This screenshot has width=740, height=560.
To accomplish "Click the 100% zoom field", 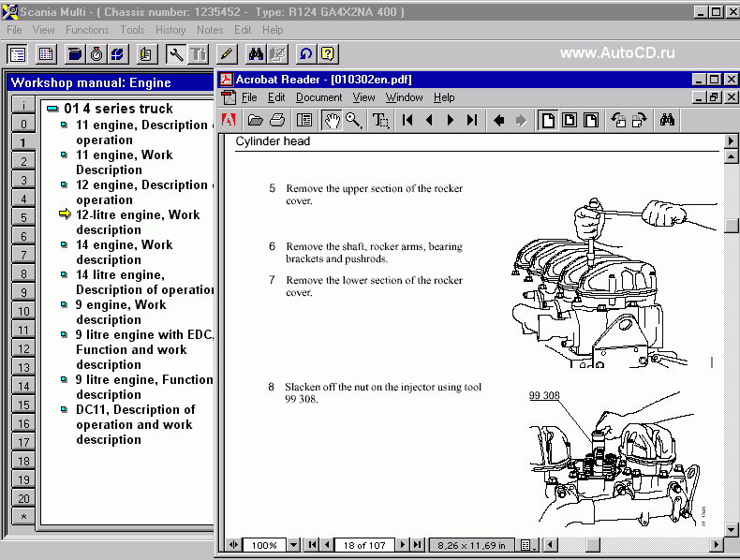I will [x=264, y=545].
